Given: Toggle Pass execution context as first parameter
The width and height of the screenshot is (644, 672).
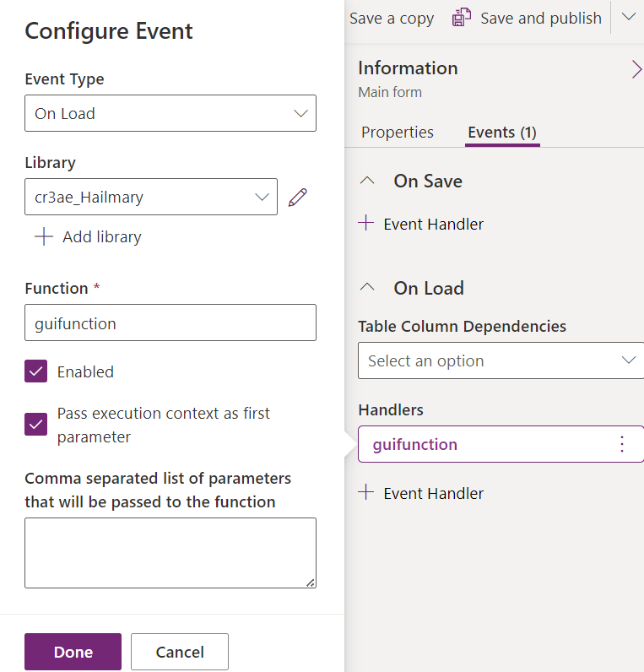Looking at the screenshot, I should point(36,425).
